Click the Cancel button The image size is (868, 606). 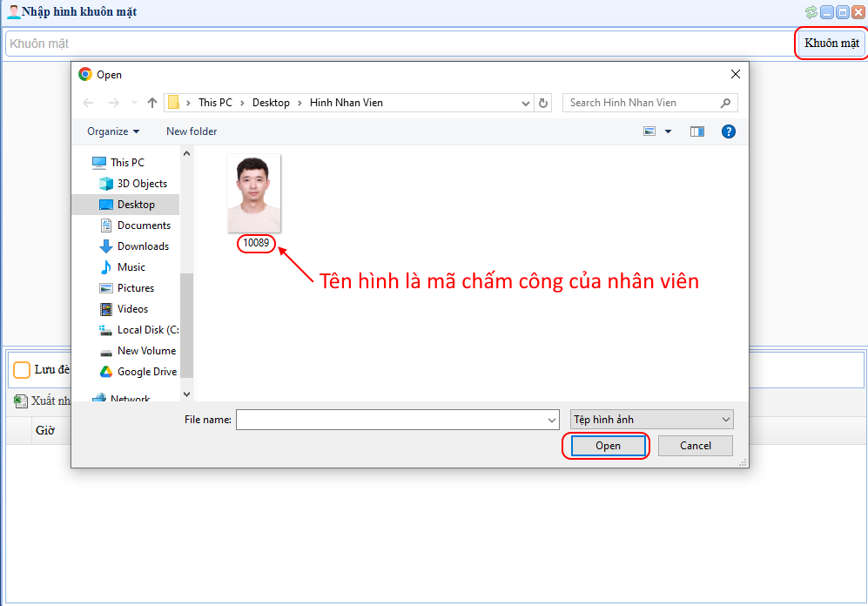click(695, 446)
